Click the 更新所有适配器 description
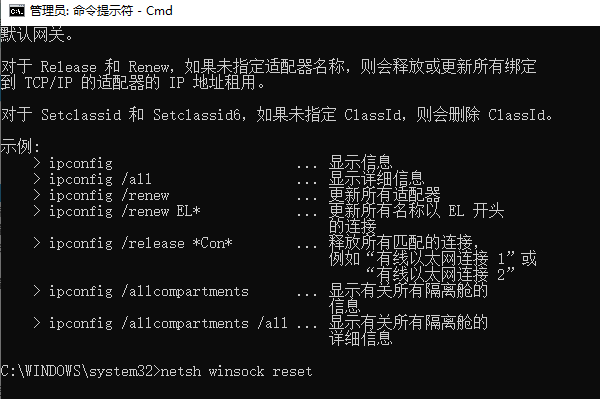Image resolution: width=600 pixels, height=399 pixels. point(385,195)
